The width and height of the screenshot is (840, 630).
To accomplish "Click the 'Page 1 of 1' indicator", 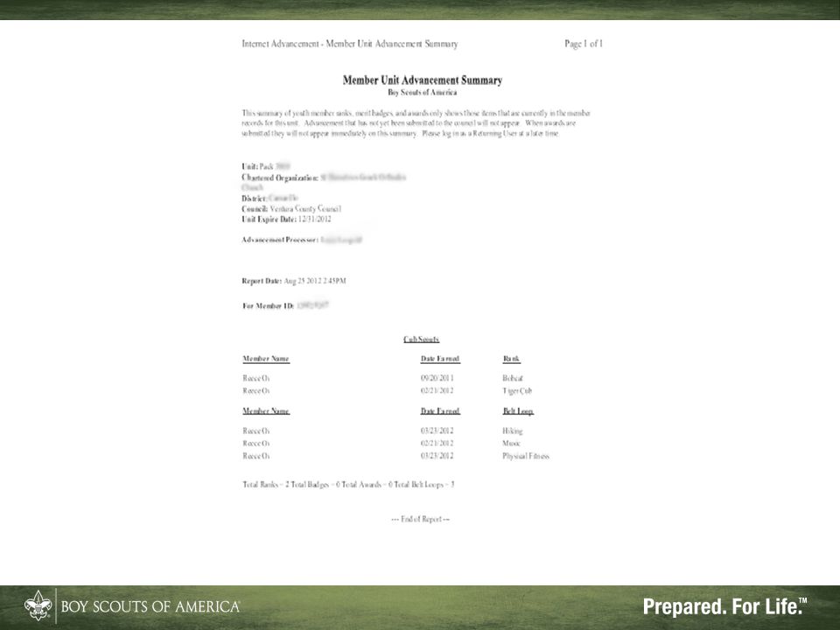I will point(584,44).
